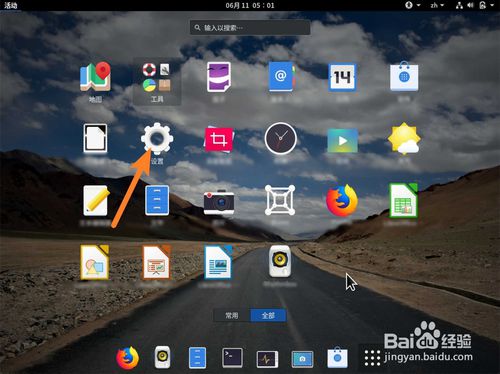Open Terminal from the dock
The height and width of the screenshot is (374, 500).
(232, 358)
